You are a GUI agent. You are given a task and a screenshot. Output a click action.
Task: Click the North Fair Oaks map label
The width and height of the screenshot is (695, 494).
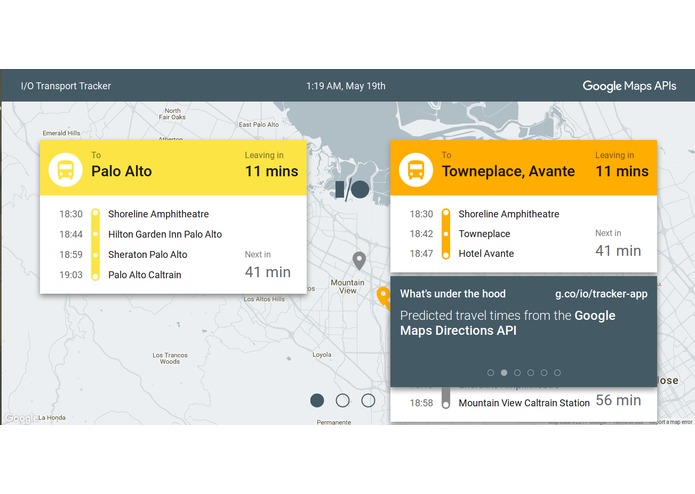click(172, 114)
